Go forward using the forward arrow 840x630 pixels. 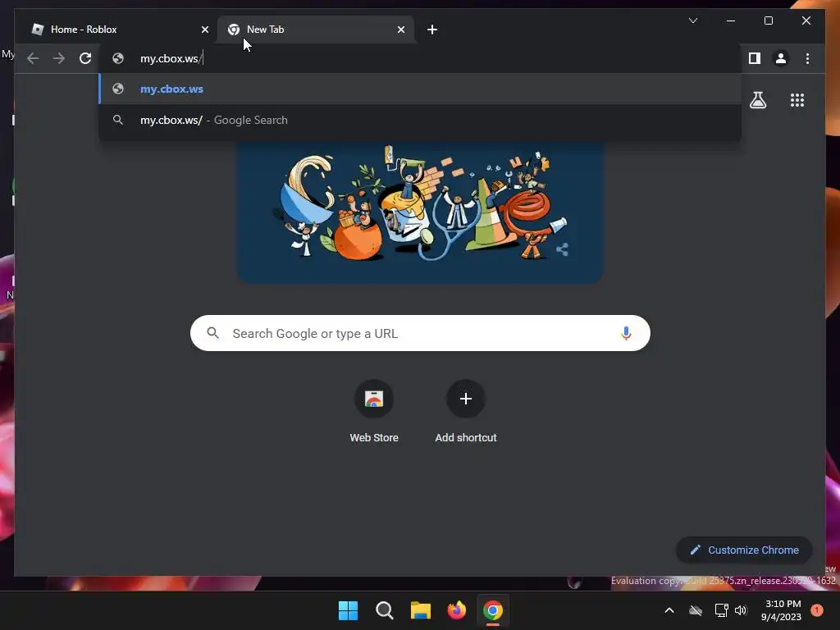(59, 58)
